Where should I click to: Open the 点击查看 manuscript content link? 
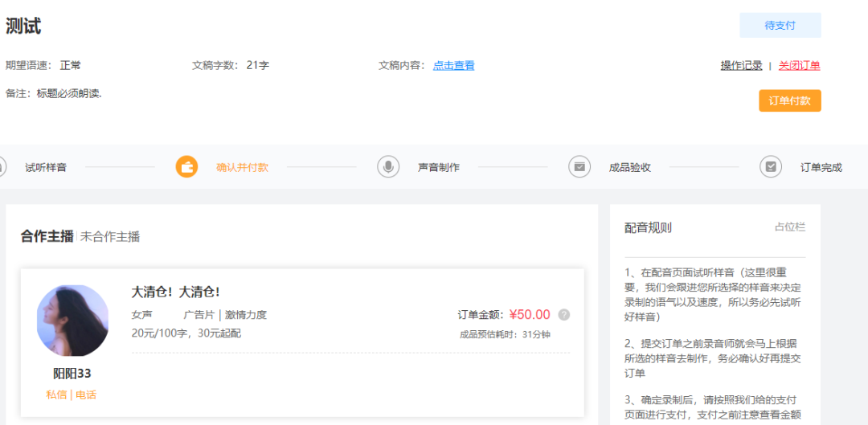click(453, 66)
